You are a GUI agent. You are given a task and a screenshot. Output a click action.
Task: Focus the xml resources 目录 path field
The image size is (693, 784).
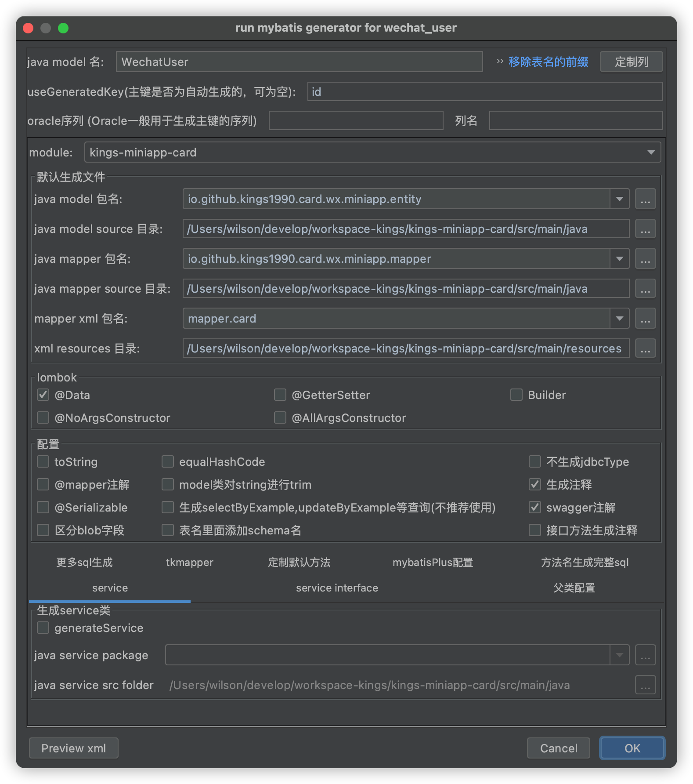coord(406,348)
